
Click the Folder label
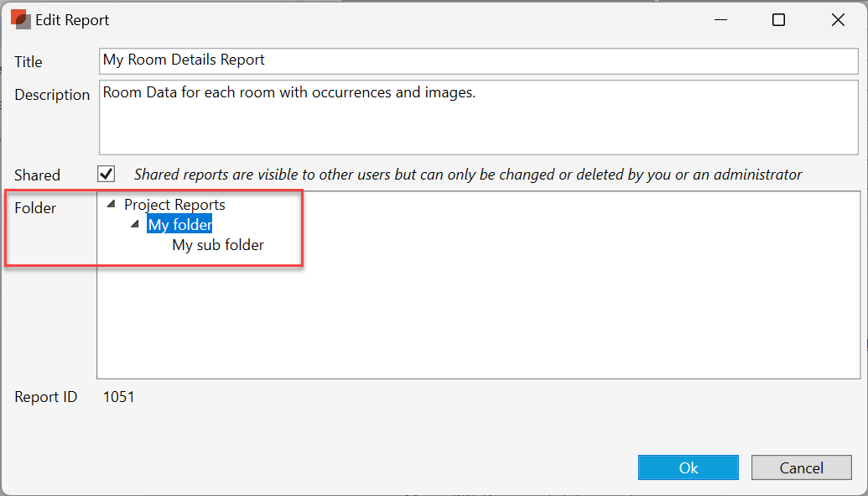point(35,208)
